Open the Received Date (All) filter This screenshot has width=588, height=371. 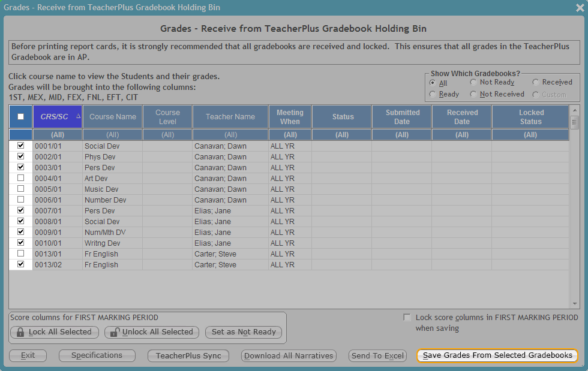click(x=461, y=134)
